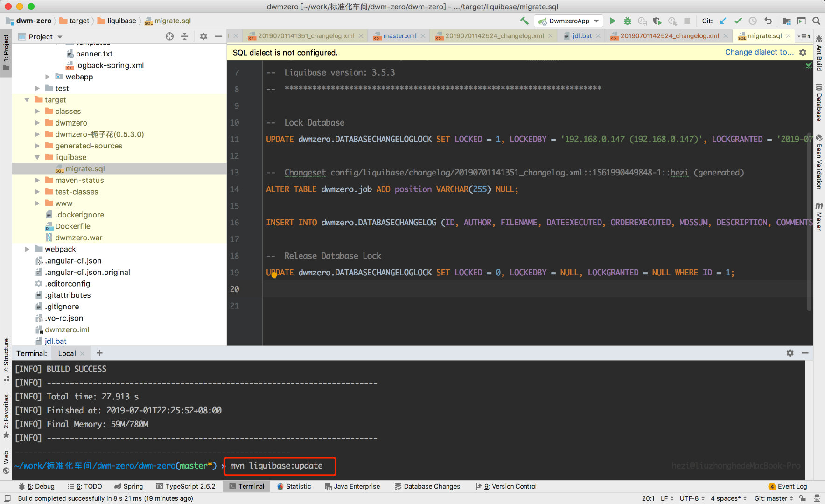Switch to the master.xml tab
The image size is (825, 504).
tap(398, 35)
